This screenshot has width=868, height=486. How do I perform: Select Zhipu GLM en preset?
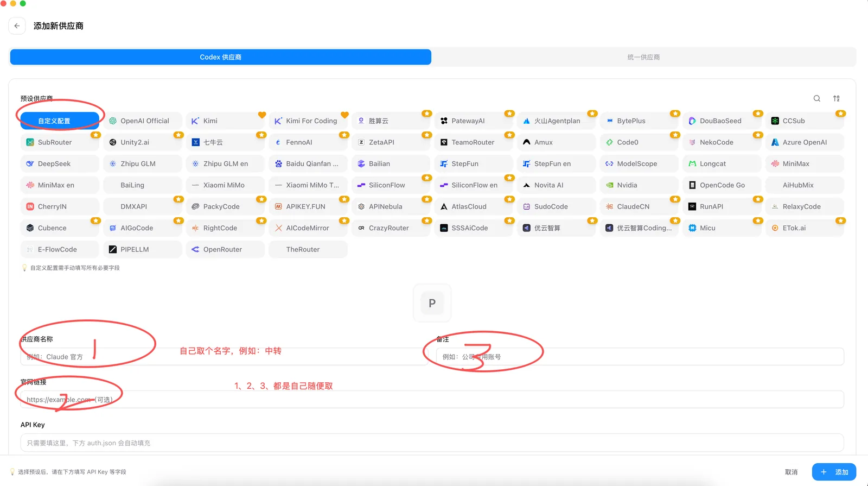coord(225,164)
